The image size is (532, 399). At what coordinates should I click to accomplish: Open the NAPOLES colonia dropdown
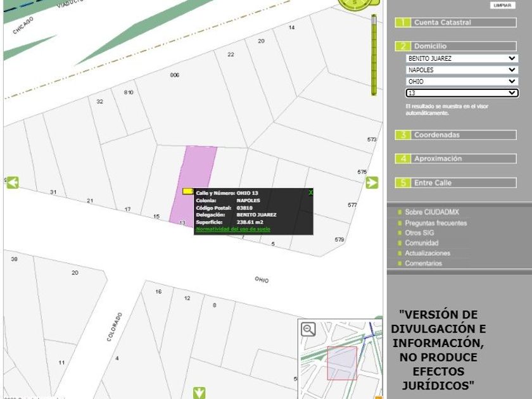(462, 70)
